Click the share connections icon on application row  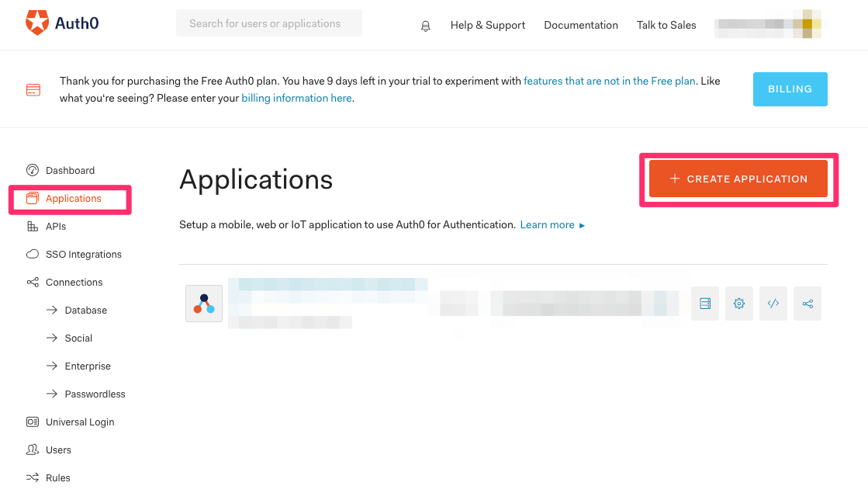(807, 304)
